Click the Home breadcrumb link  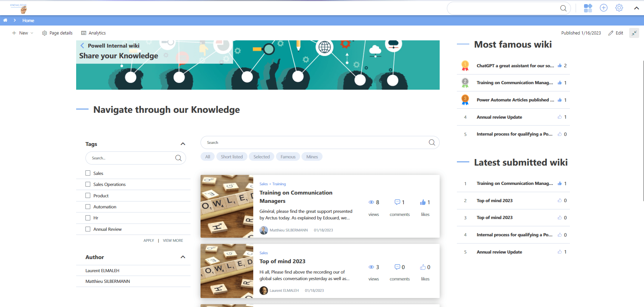[28, 21]
